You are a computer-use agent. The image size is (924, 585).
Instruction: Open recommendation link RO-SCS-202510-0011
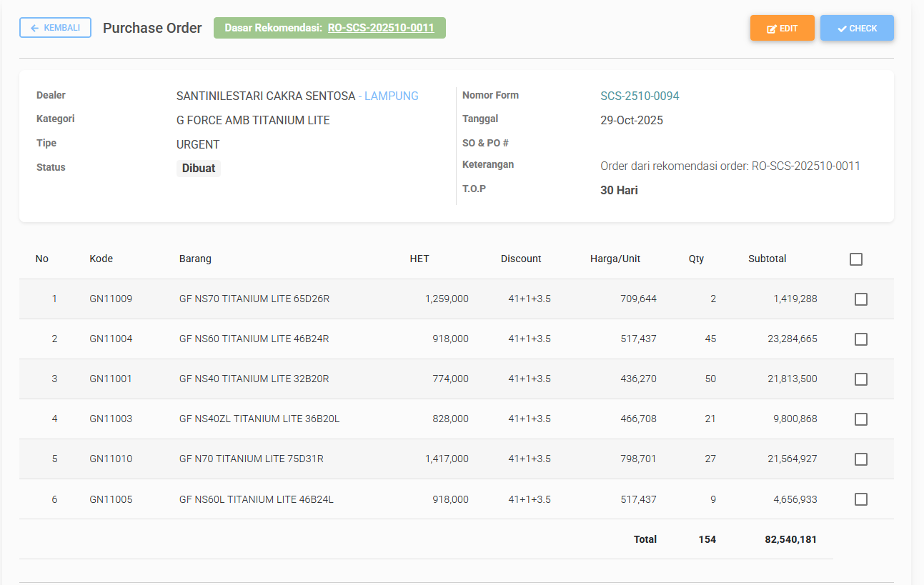coord(380,28)
